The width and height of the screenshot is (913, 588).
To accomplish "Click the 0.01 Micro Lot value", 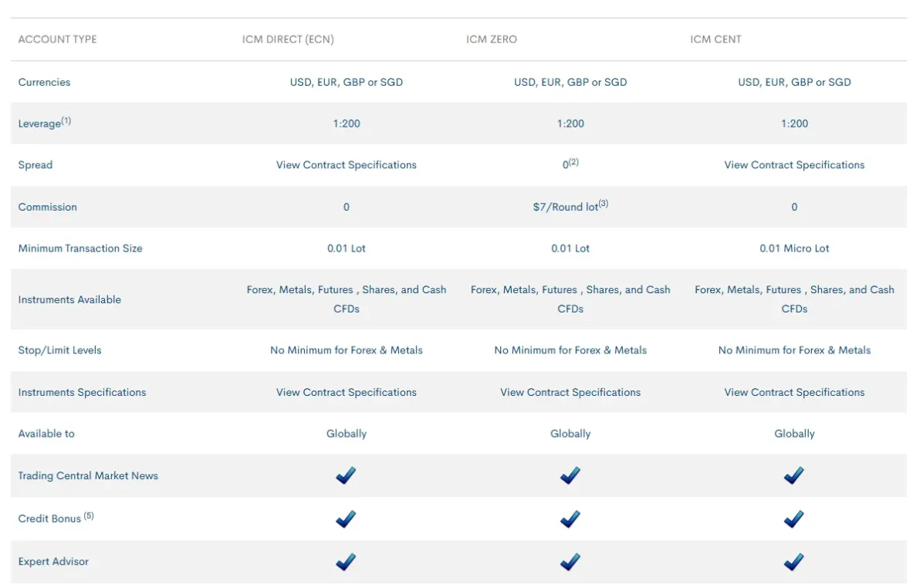I will (794, 248).
